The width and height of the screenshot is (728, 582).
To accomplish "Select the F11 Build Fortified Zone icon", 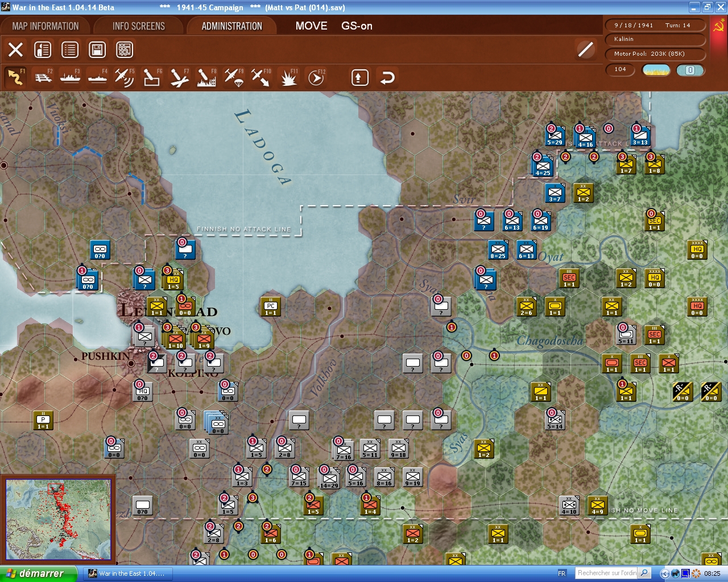I will 288,77.
